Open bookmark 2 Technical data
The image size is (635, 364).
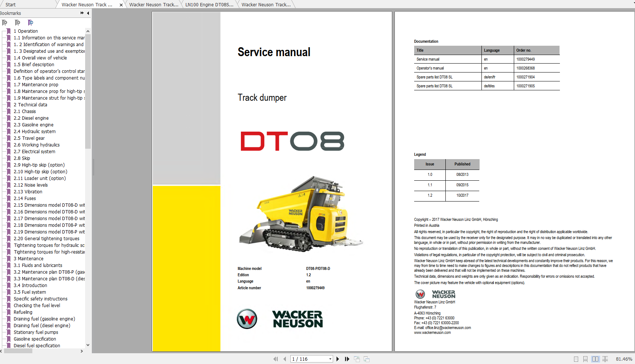tap(30, 105)
